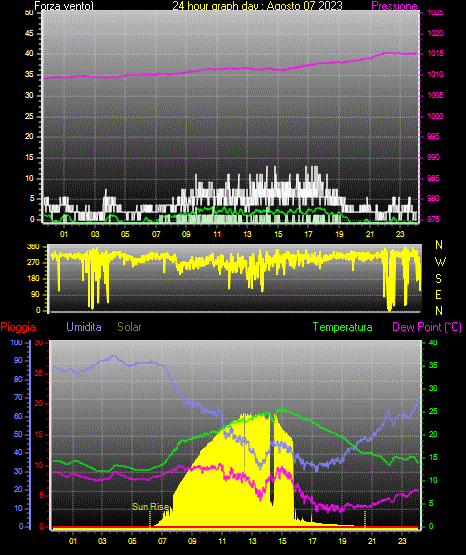
Task: Click the Sun Rise marker label
Action: 150,507
